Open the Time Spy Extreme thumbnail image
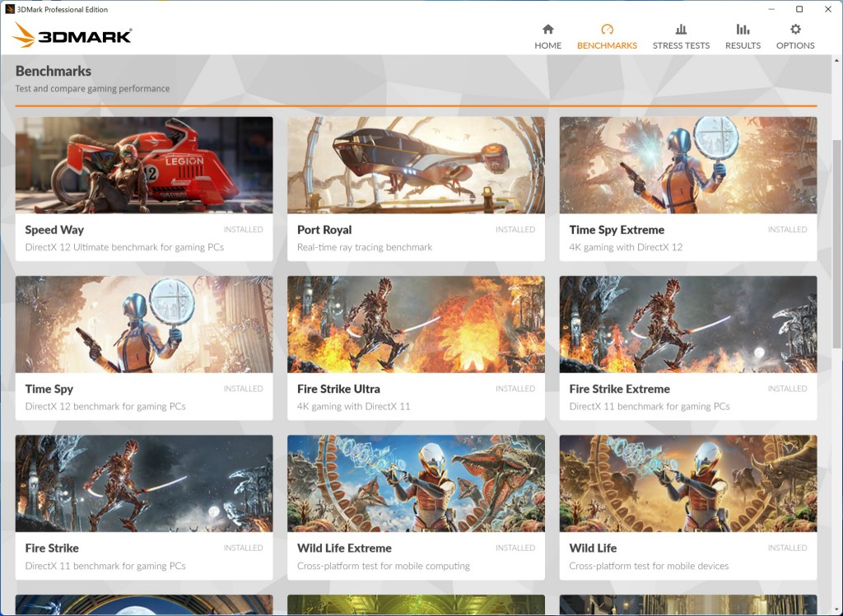The width and height of the screenshot is (843, 616). point(688,166)
